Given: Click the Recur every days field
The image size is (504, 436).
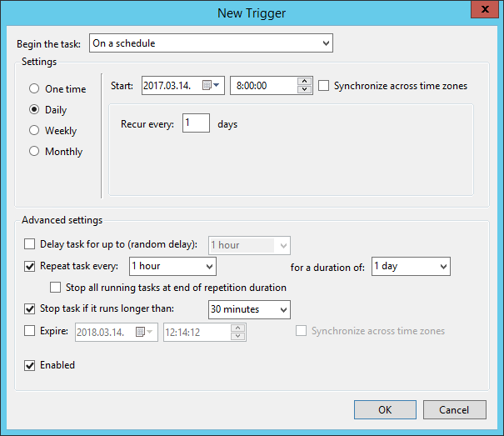Looking at the screenshot, I should 196,123.
